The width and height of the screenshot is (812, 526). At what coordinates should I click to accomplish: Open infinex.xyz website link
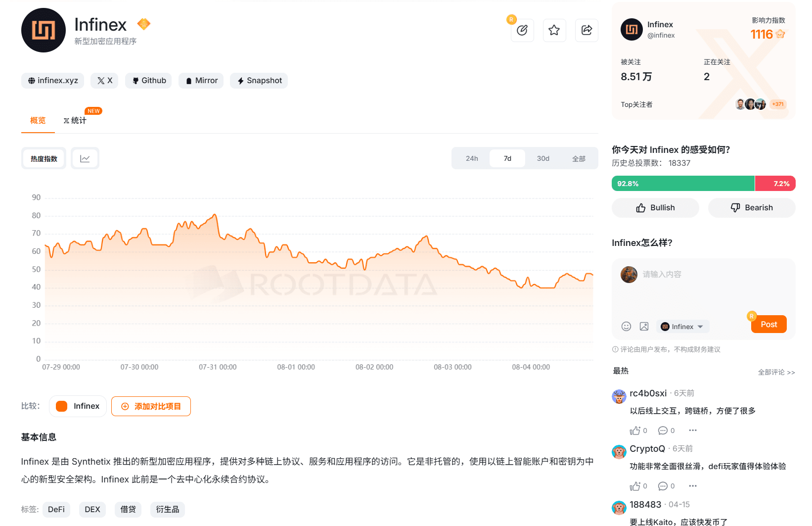(53, 81)
